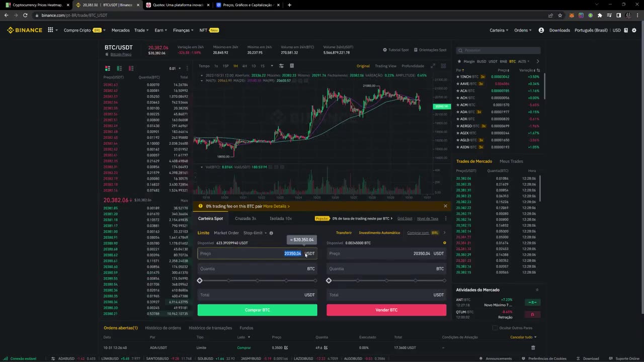The height and width of the screenshot is (362, 644).
Task: Open the settings gear in the header
Action: pos(634,30)
